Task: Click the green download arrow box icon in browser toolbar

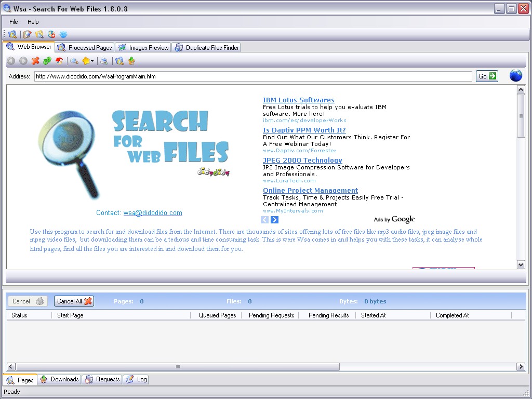Action: point(131,61)
